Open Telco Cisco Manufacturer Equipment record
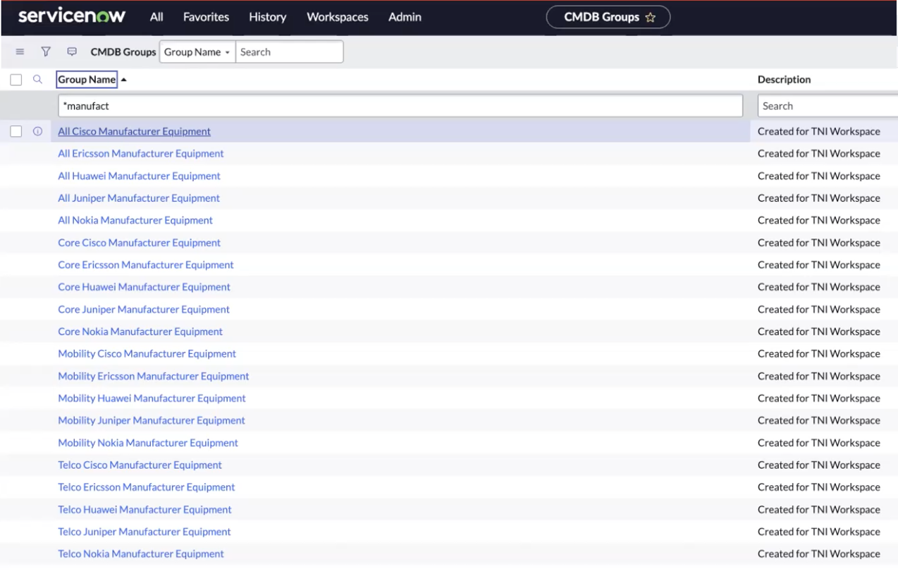898x588 pixels. pos(140,465)
